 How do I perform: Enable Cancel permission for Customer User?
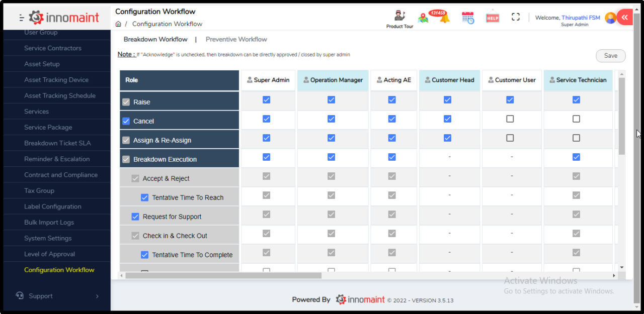click(x=510, y=119)
